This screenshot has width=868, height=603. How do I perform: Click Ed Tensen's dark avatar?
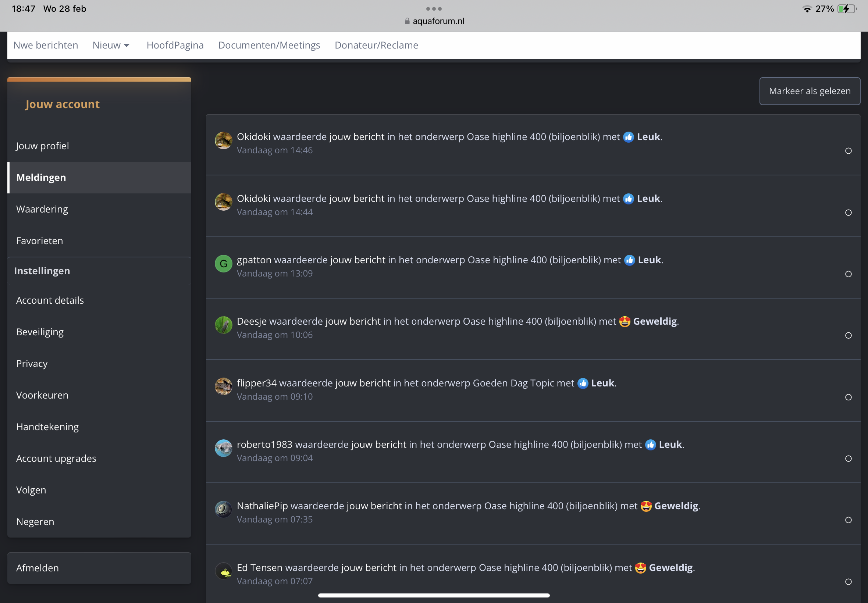coord(223,571)
